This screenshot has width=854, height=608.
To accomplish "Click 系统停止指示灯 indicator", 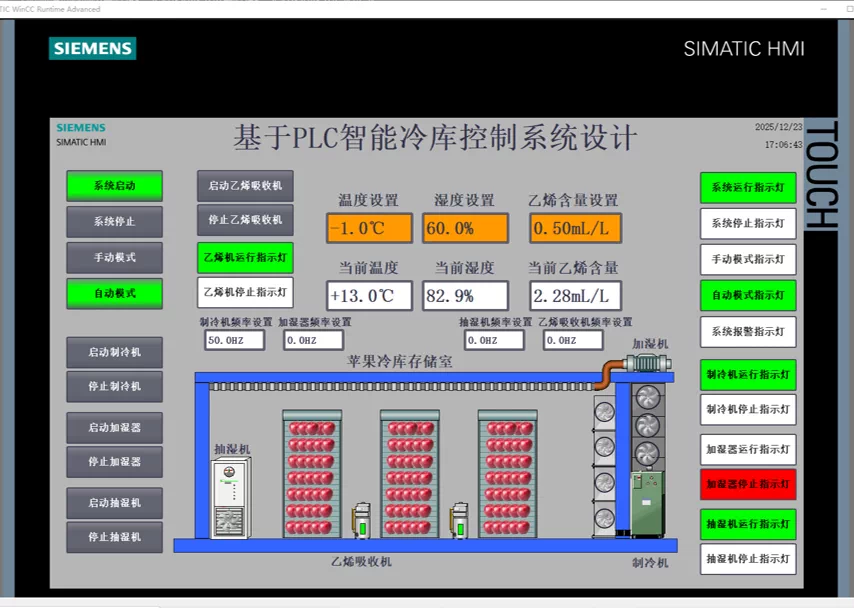I will 748,224.
